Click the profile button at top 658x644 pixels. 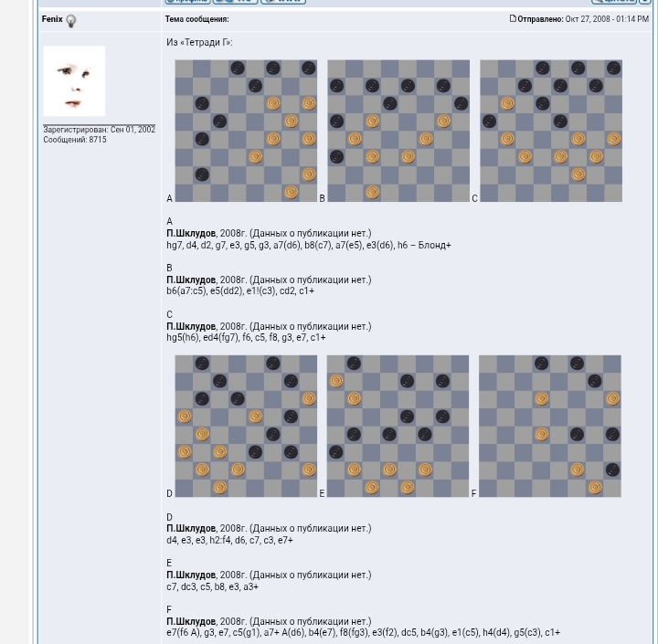[x=187, y=2]
